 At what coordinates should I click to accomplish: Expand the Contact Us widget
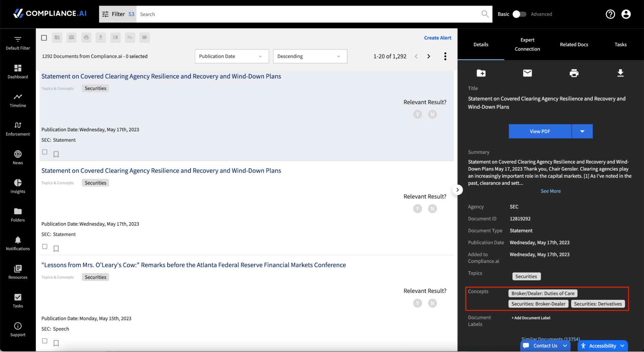(545, 346)
